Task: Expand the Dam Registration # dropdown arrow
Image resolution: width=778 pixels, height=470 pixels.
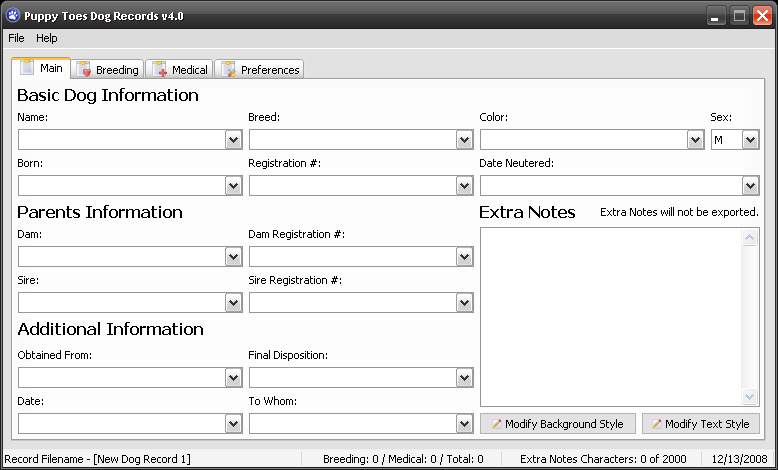Action: 464,257
